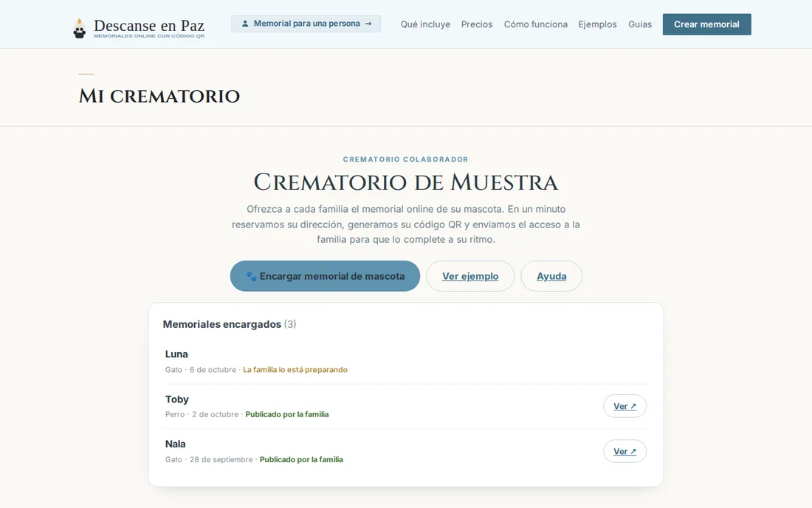Click Toby's "Publicado por la familia" status
Viewport: 812px width, 508px height.
pos(287,414)
